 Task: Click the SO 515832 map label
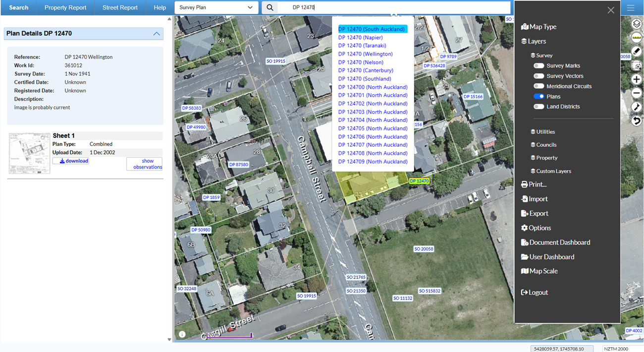coord(429,291)
